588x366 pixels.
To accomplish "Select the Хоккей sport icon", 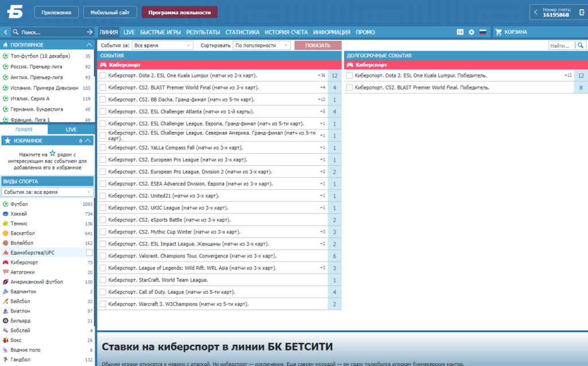I will pyautogui.click(x=6, y=214).
